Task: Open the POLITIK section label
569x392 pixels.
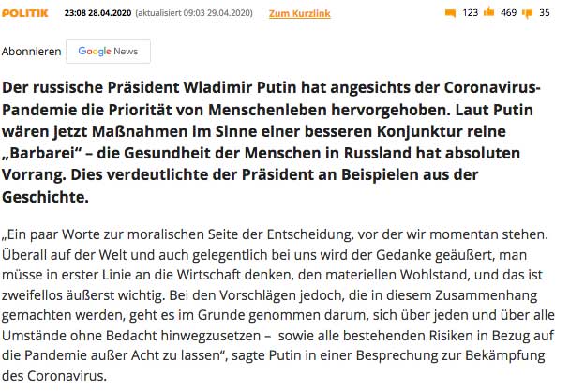Action: tap(25, 13)
